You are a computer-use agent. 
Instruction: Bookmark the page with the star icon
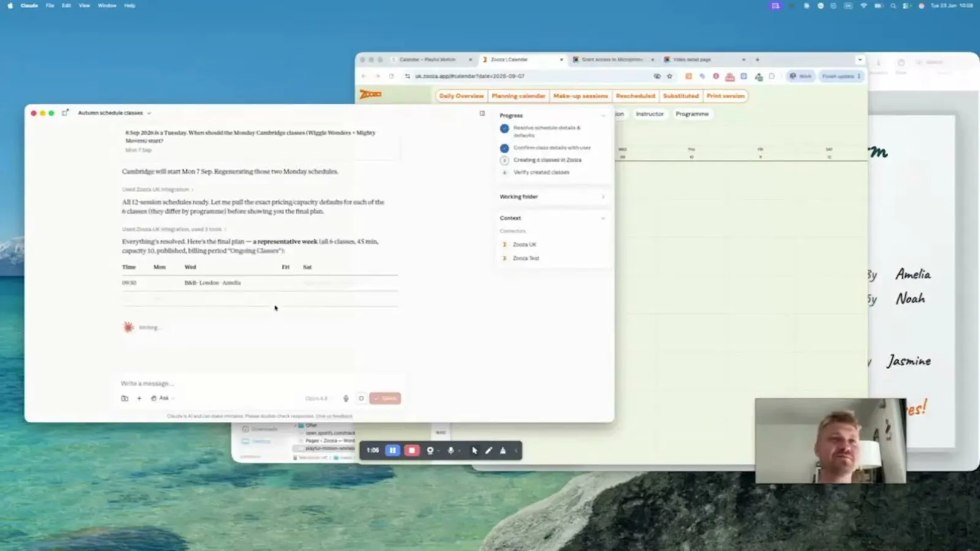point(669,76)
